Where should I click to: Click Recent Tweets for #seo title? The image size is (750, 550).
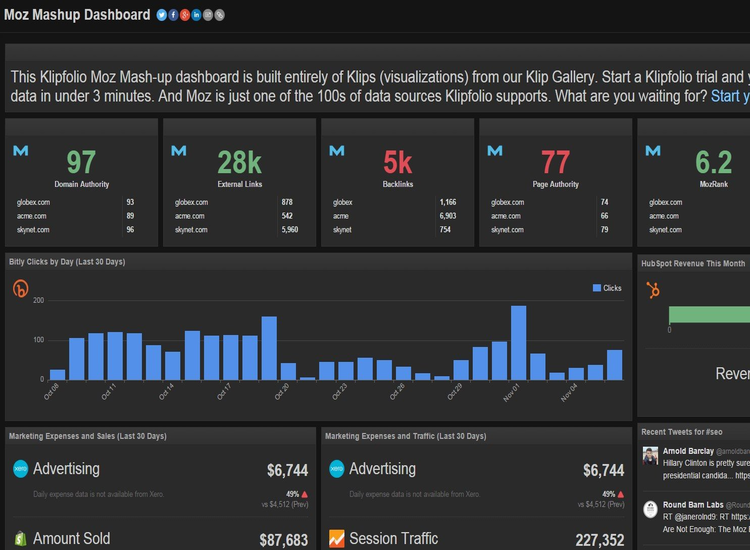tap(682, 432)
